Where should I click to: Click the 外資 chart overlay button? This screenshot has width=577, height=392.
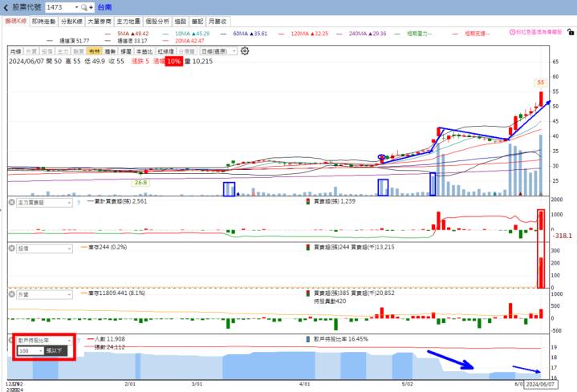click(31, 51)
